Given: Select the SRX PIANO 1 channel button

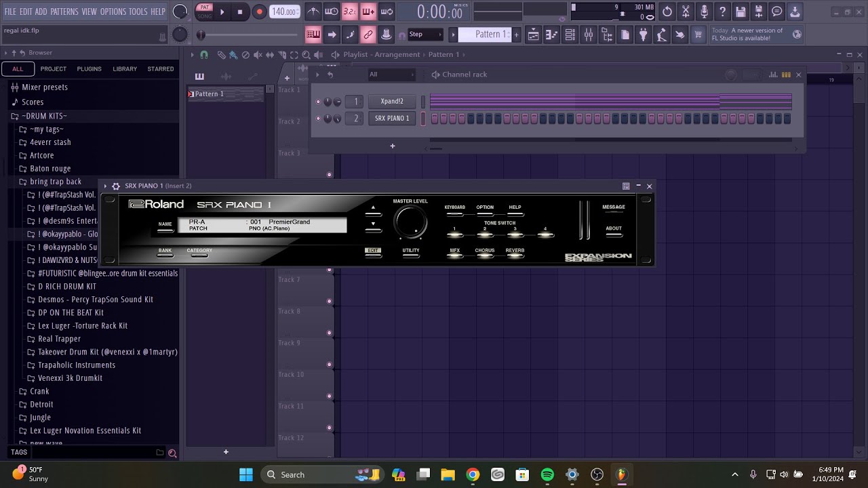Looking at the screenshot, I should click(392, 119).
